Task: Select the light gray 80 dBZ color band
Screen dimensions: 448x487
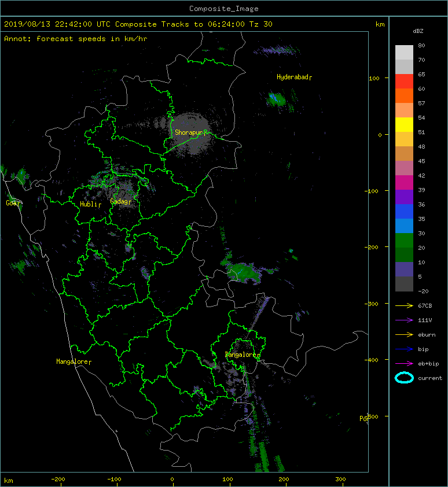Action: [x=404, y=52]
